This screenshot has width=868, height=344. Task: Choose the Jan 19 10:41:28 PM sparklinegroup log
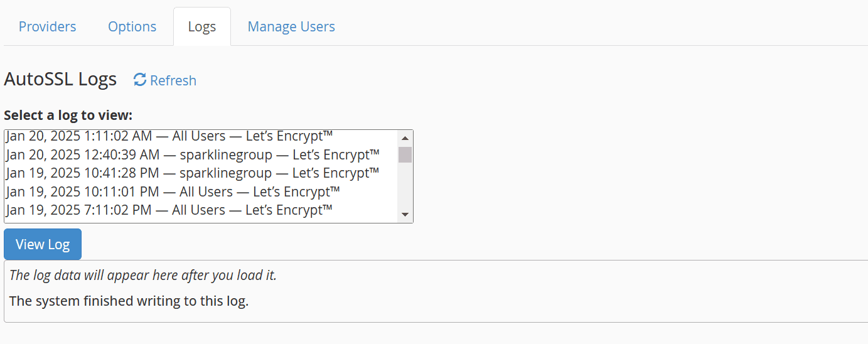click(x=201, y=173)
